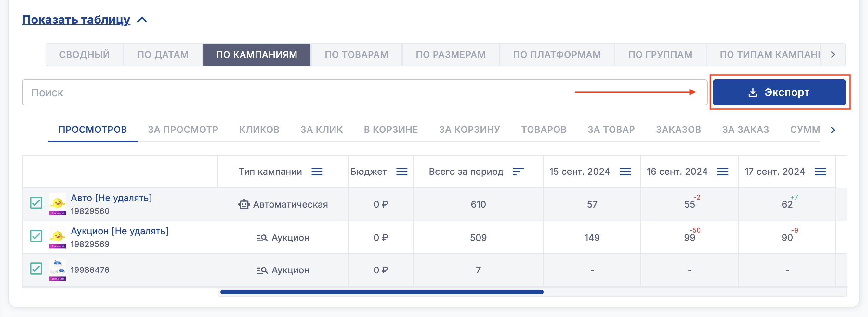
Task: Click the sort icon beside Всего за период
Action: tap(518, 172)
